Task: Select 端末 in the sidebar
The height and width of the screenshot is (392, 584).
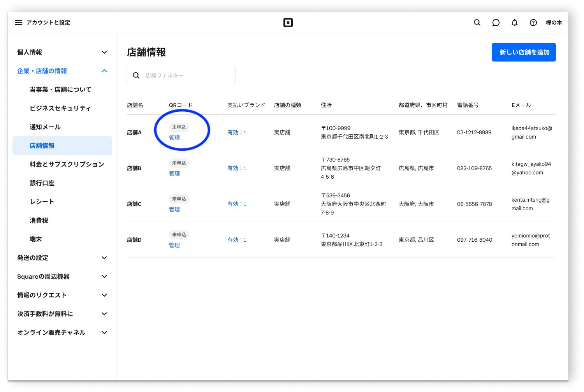Action: tap(35, 239)
